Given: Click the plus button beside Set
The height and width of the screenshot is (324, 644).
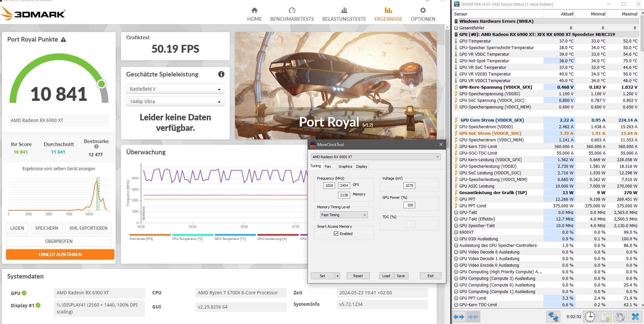Looking at the screenshot, I should (x=337, y=276).
